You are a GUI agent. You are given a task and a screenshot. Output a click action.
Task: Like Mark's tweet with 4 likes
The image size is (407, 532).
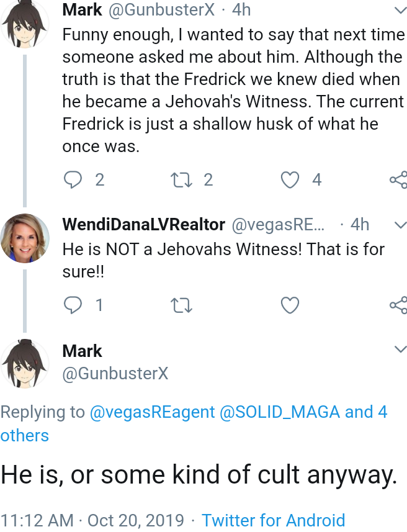pyautogui.click(x=290, y=180)
